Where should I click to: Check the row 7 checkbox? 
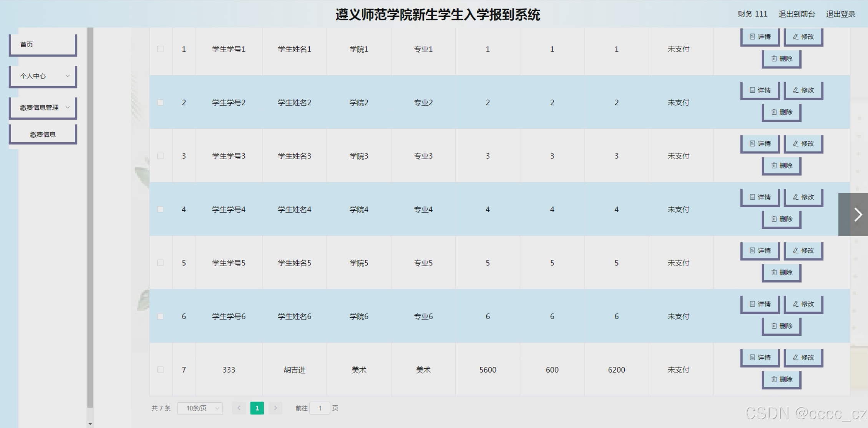160,370
